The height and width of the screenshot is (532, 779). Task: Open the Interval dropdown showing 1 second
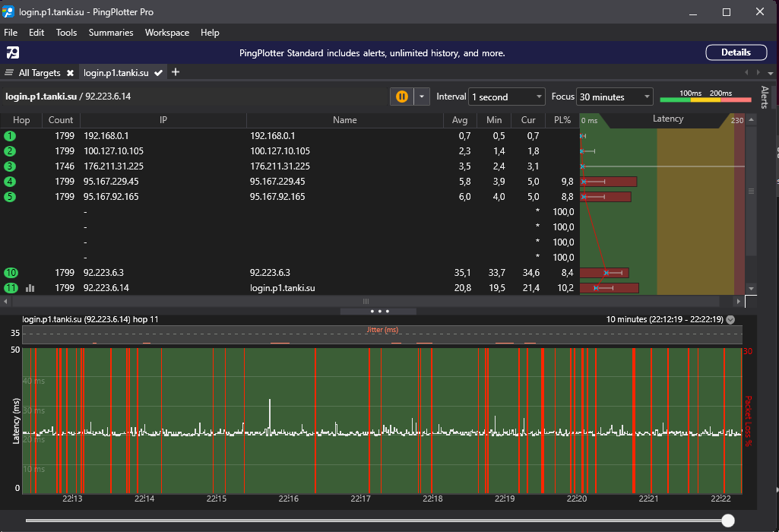(x=506, y=97)
